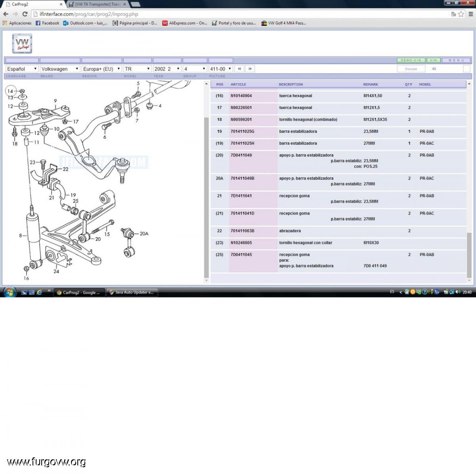476x474 pixels.
Task: Open the TR model dropdown
Action: 137,69
